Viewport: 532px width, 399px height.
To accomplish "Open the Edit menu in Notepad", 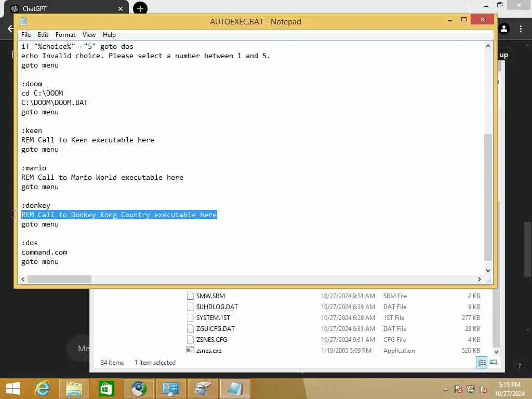I will pyautogui.click(x=43, y=35).
